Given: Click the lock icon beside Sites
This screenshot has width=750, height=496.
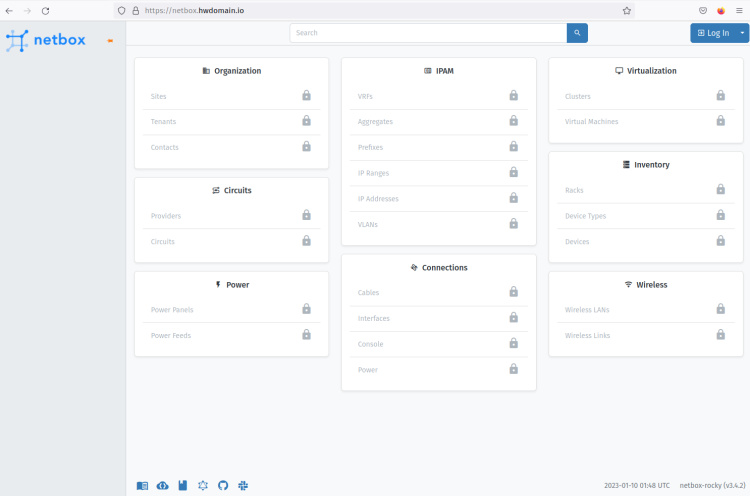Looking at the screenshot, I should (x=306, y=95).
